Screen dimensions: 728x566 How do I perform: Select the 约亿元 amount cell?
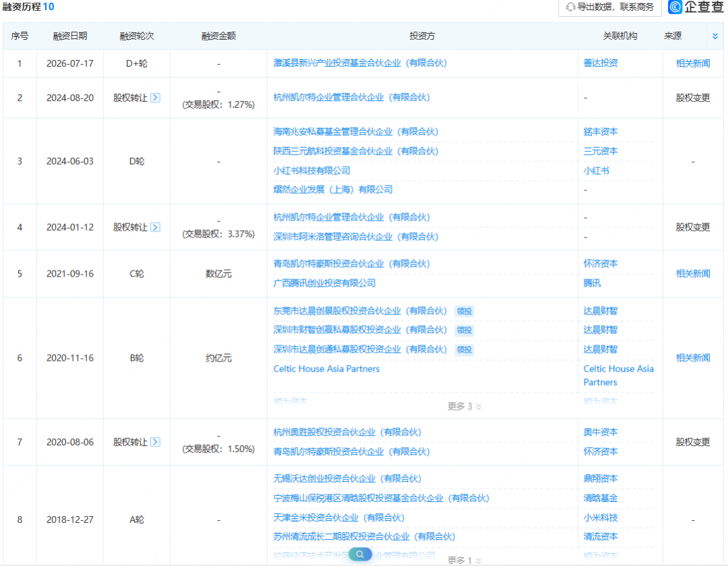pyautogui.click(x=218, y=358)
